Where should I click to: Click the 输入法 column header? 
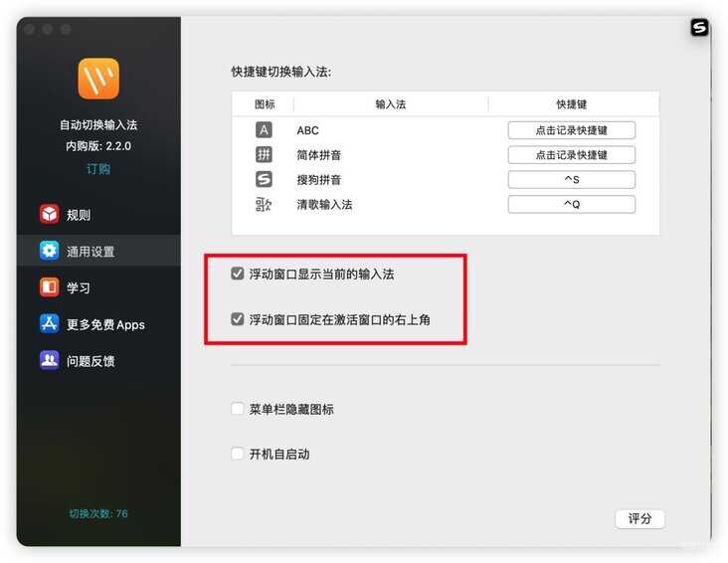click(391, 104)
